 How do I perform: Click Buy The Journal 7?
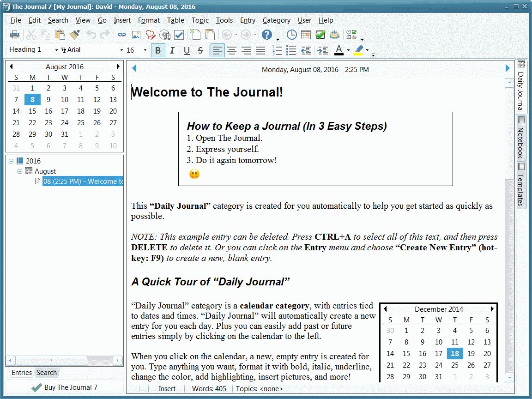65,387
